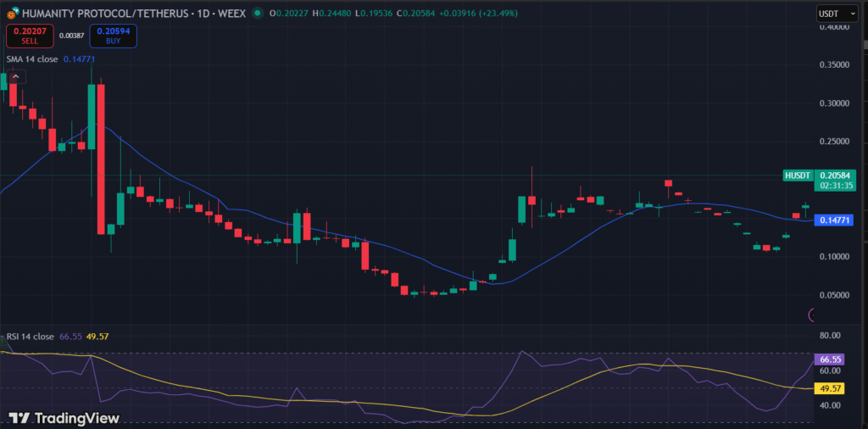The width and height of the screenshot is (868, 429).
Task: Click the HUSDT price label on axis
Action: click(798, 175)
